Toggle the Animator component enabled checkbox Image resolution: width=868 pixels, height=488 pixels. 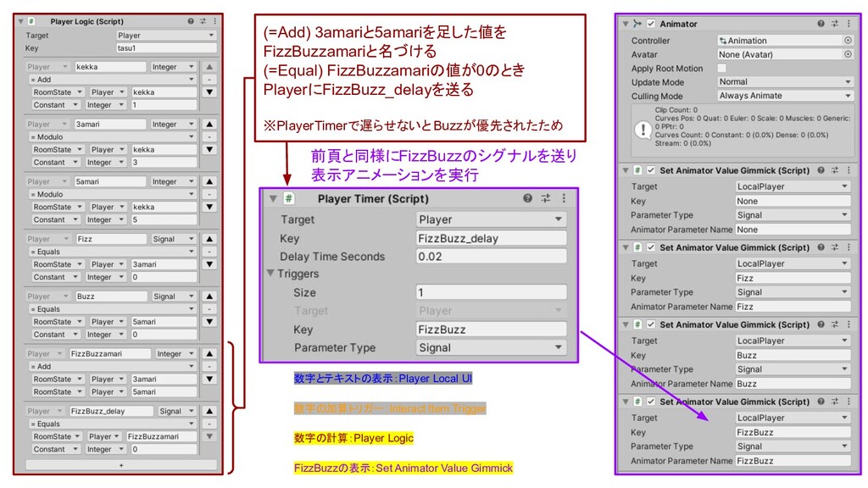651,23
